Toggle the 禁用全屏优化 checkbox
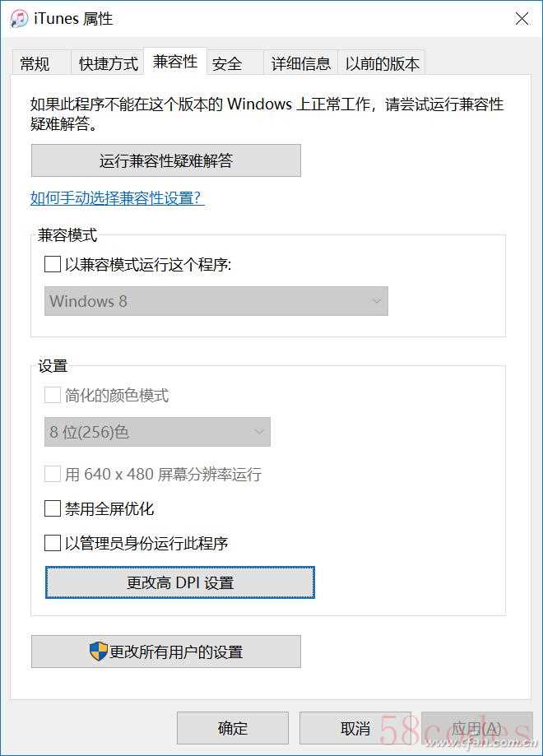Image resolution: width=543 pixels, height=756 pixels. point(53,508)
